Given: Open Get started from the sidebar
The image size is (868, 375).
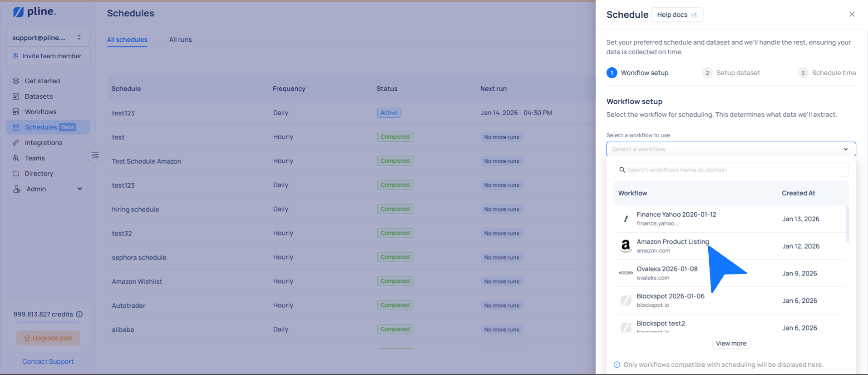Looking at the screenshot, I should tap(42, 81).
